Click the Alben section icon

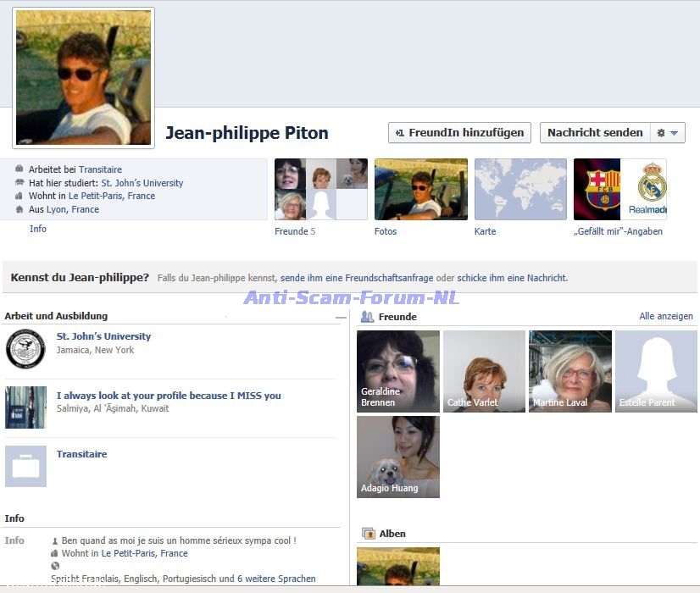(x=368, y=534)
